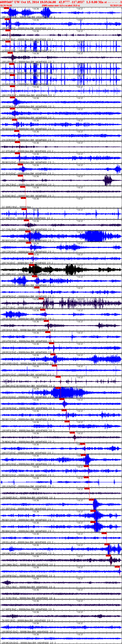Select the 'CC TCBU BHZ' station label
Viewport: 122px width, 644px height.
[9, 598]
